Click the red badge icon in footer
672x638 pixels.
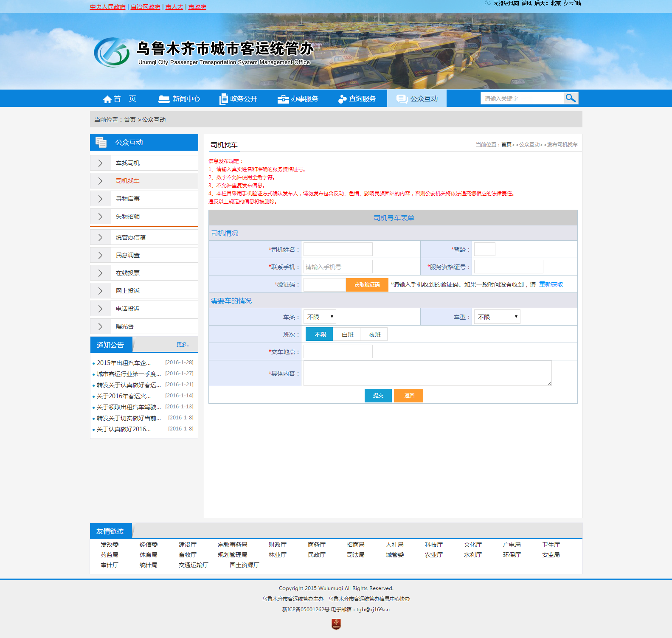(336, 624)
